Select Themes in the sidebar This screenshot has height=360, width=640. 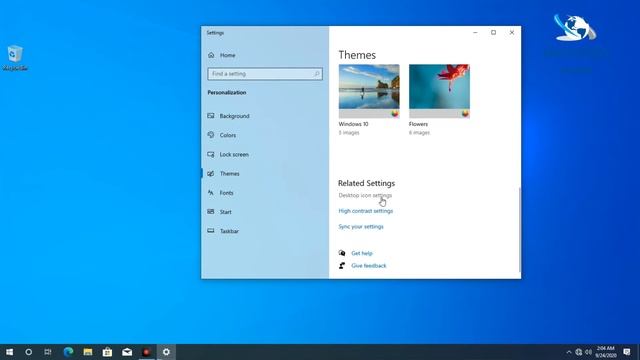click(229, 173)
